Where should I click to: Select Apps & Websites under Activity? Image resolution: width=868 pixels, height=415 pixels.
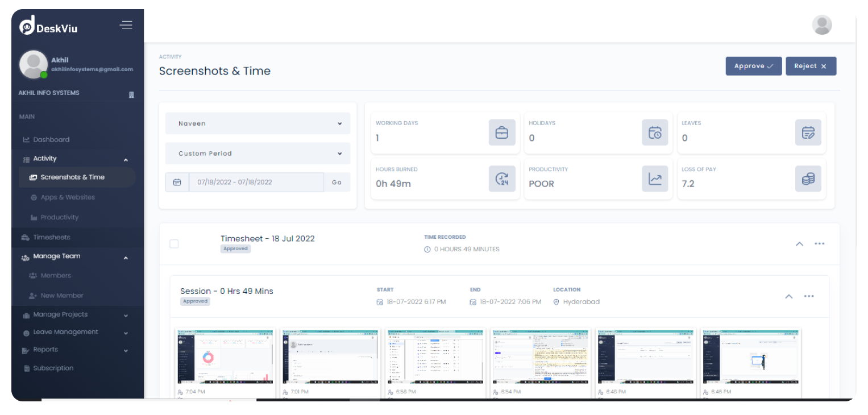click(x=66, y=197)
